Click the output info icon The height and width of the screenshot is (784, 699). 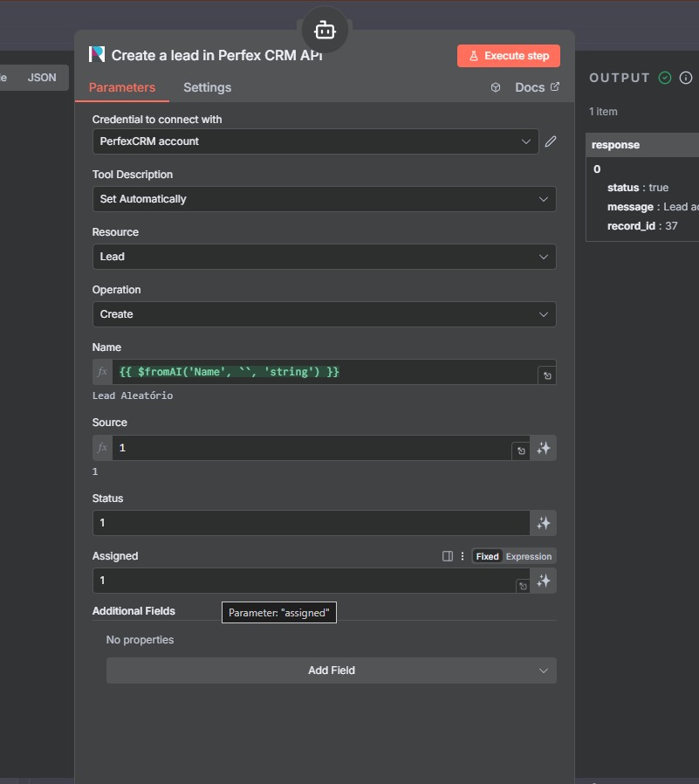click(x=685, y=78)
